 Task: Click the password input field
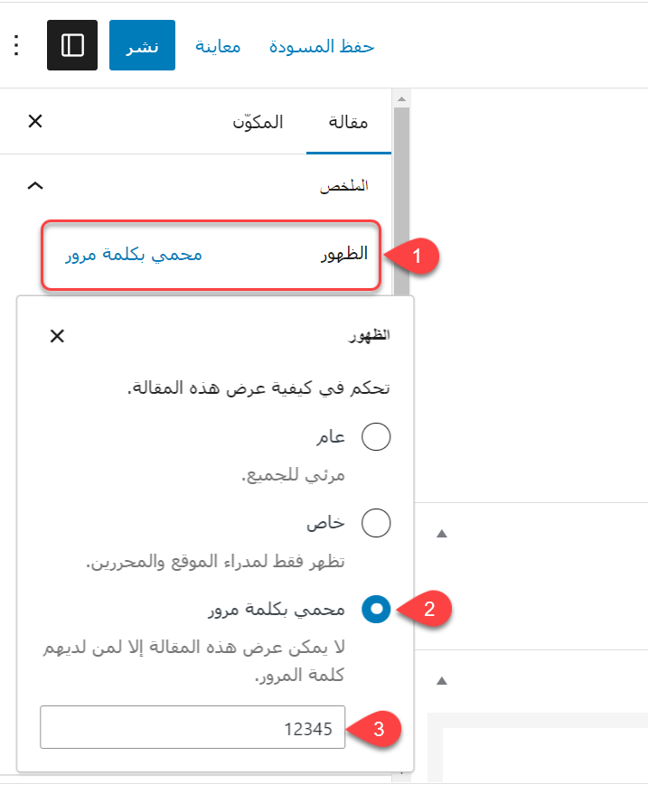[193, 702]
